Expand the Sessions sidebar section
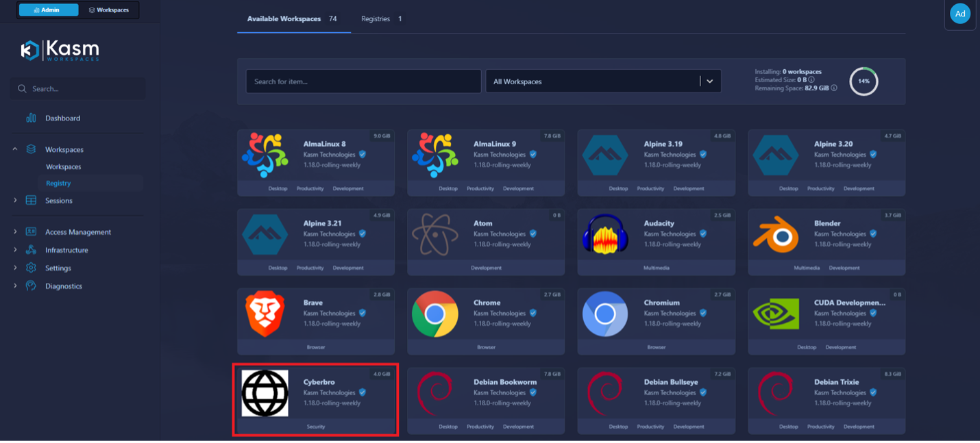Screen dimensions: 980x443 click(15, 201)
